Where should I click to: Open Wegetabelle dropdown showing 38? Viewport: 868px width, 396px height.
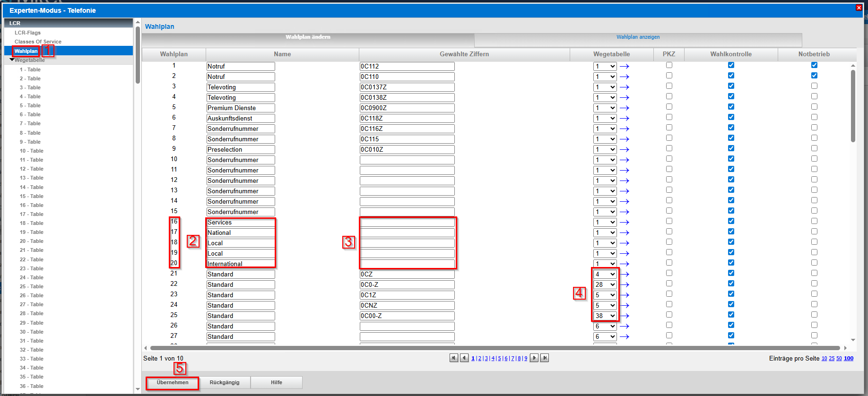[605, 316]
